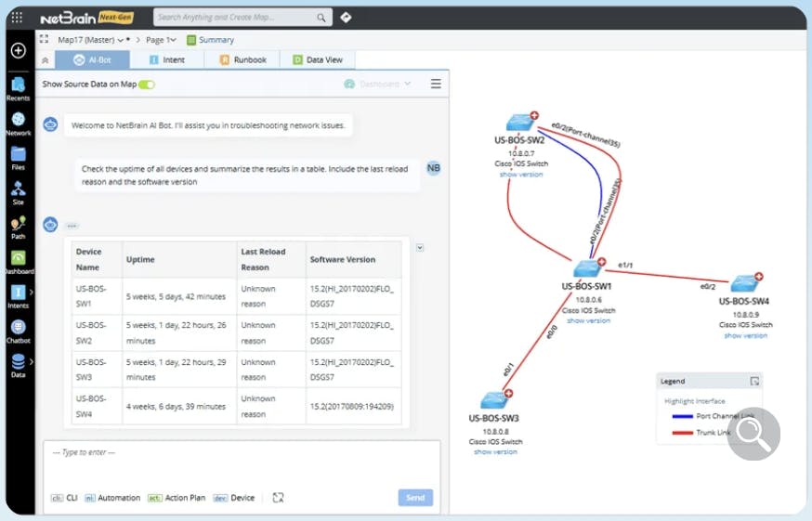812x521 pixels.
Task: Click the US-BOS-SW4 switch icon on map
Action: [744, 283]
